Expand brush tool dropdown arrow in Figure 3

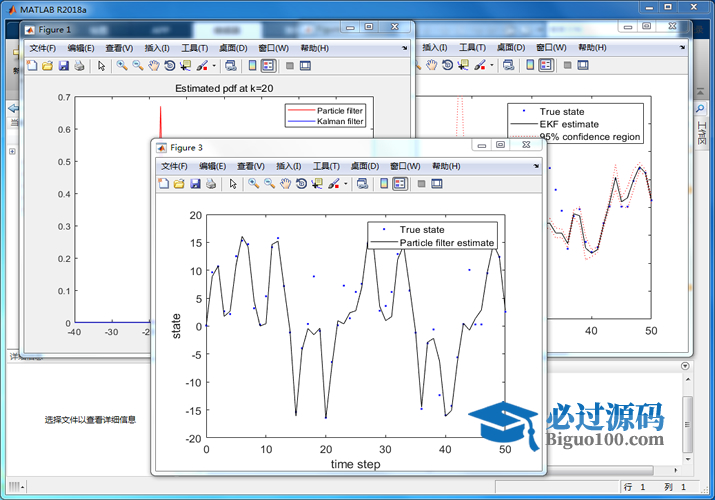click(x=346, y=184)
